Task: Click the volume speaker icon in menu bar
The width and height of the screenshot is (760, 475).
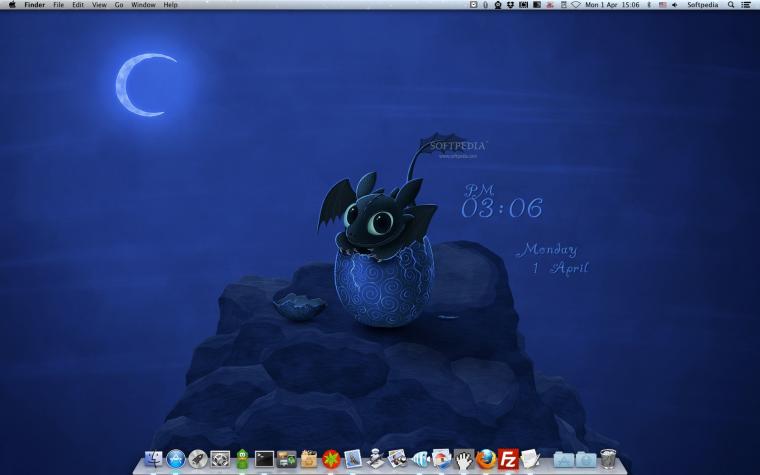Action: (674, 5)
